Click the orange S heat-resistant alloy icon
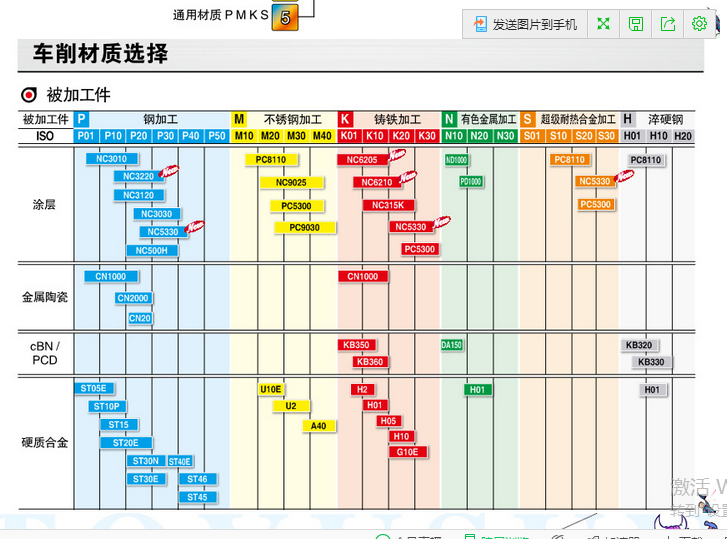The width and height of the screenshot is (727, 539). [x=527, y=119]
